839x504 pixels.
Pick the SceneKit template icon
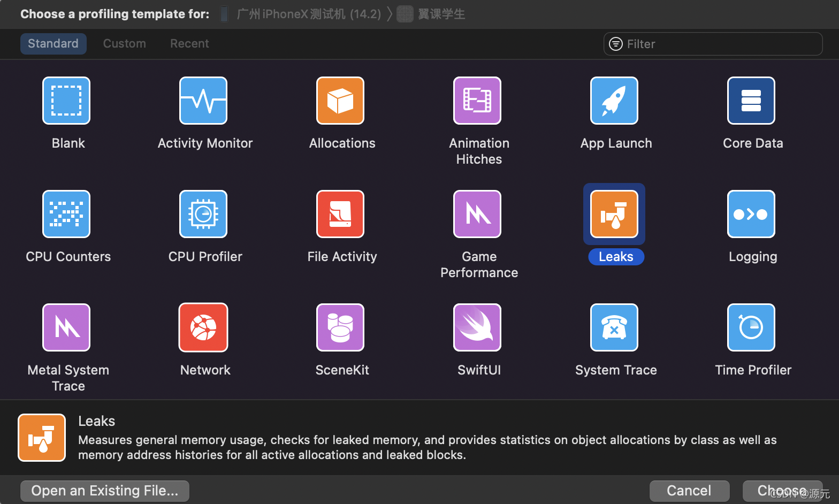340,327
